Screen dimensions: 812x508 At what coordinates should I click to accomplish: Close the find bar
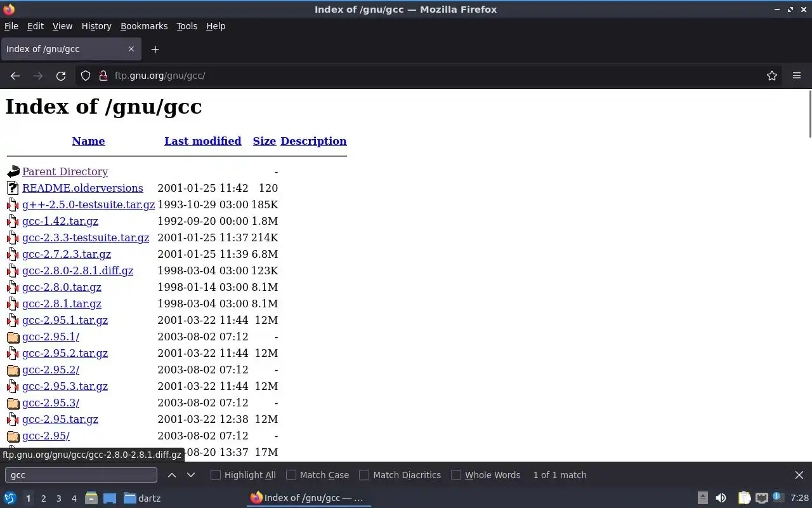coord(799,475)
